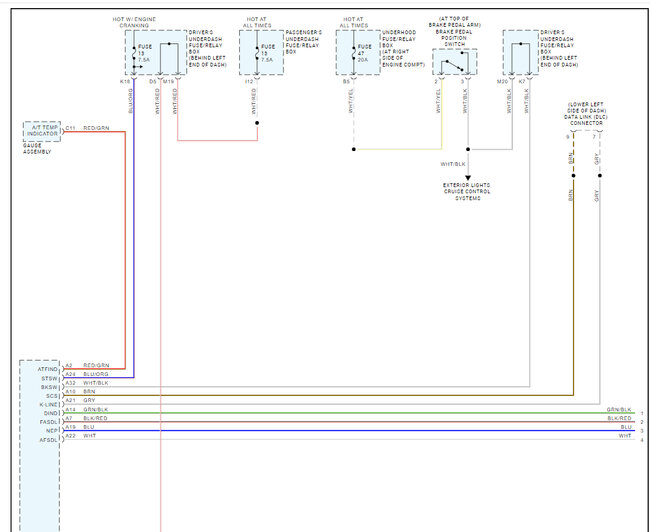
Task: Click connector pin label 'B5'
Action: click(x=346, y=82)
